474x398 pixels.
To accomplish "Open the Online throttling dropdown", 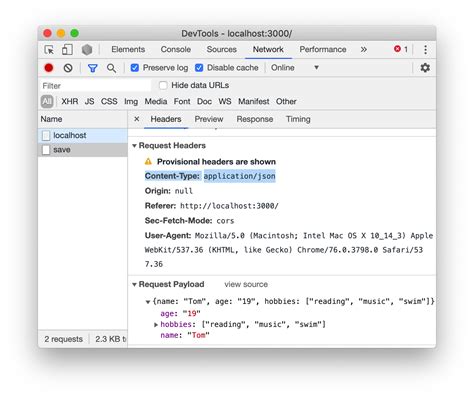I will (x=295, y=68).
